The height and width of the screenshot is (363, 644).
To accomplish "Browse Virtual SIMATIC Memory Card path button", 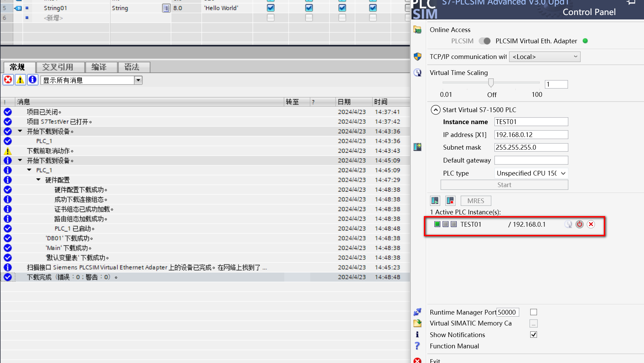I will tap(534, 323).
